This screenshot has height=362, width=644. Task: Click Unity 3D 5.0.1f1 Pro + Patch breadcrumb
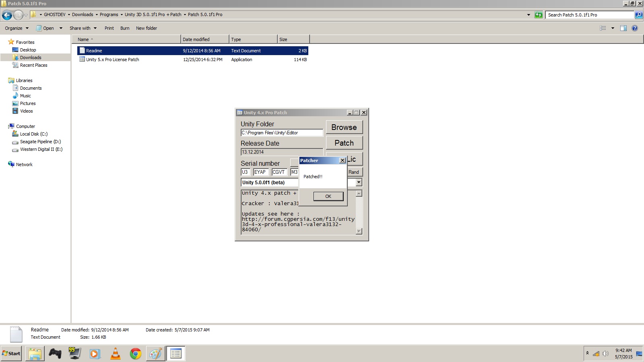point(153,14)
